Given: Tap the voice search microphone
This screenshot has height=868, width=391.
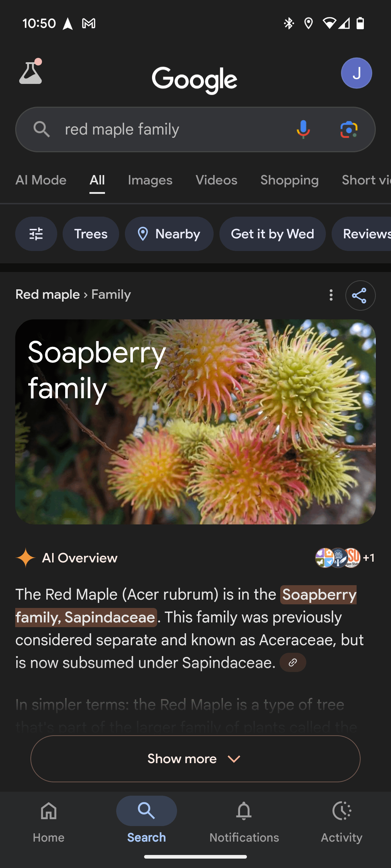Looking at the screenshot, I should pos(303,129).
